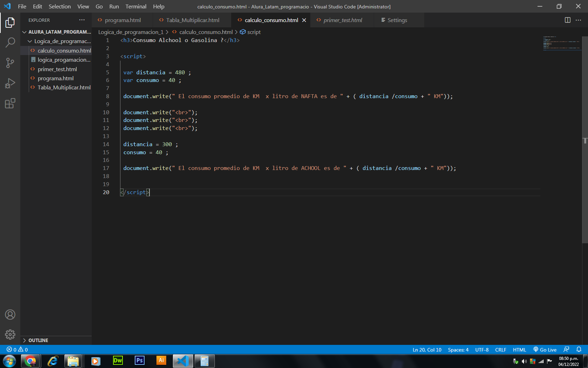Open the Selection menu
Viewport: 588px width, 368px height.
(59, 6)
